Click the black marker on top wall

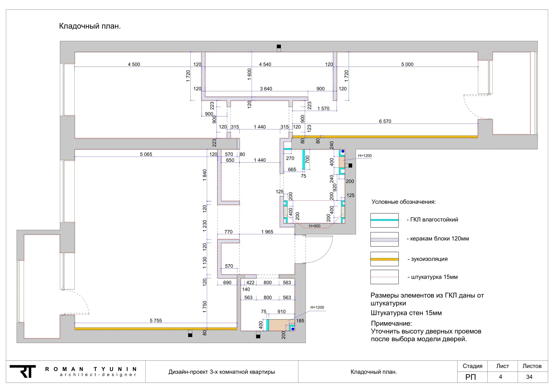[279, 47]
